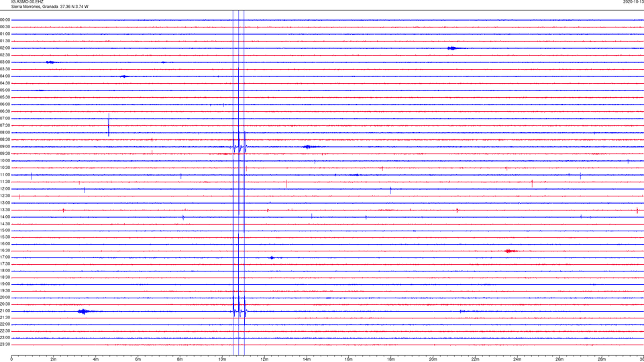Click the 0 origin label on time axis
Screen dimensions: 644x362
click(11, 359)
